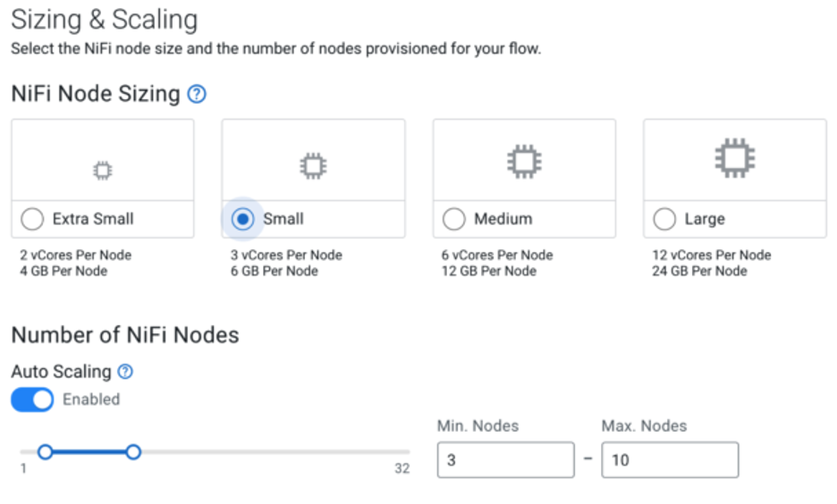
Task: Click the Medium size label
Action: 503,219
